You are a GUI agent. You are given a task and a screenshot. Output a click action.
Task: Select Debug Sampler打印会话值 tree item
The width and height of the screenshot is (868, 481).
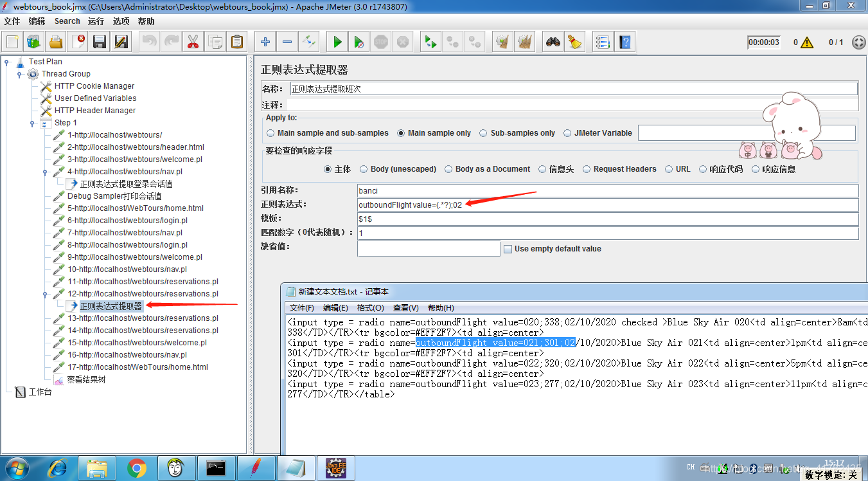click(x=114, y=196)
